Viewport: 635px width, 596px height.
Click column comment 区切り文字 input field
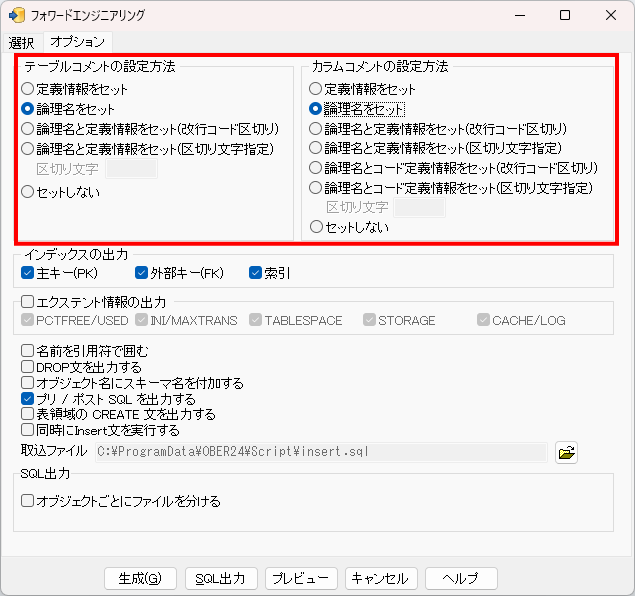tap(420, 208)
